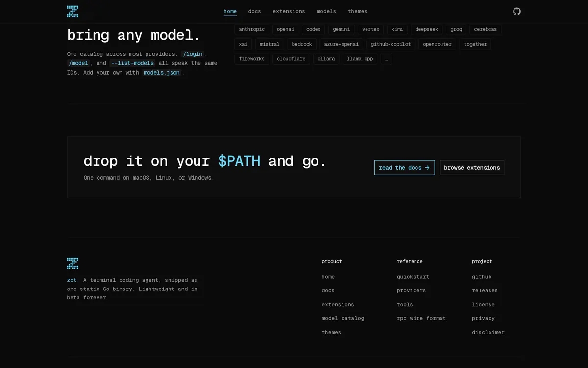The height and width of the screenshot is (368, 588).
Task: Select the cerebras provider chip
Action: coord(486,29)
